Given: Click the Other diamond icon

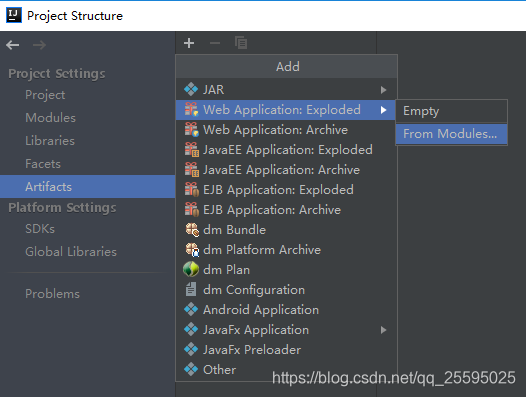Looking at the screenshot, I should (x=191, y=369).
